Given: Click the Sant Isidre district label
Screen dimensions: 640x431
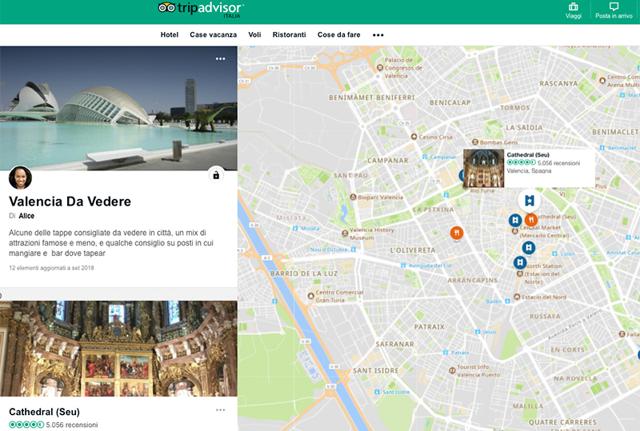Looking at the screenshot, I should pyautogui.click(x=376, y=371).
